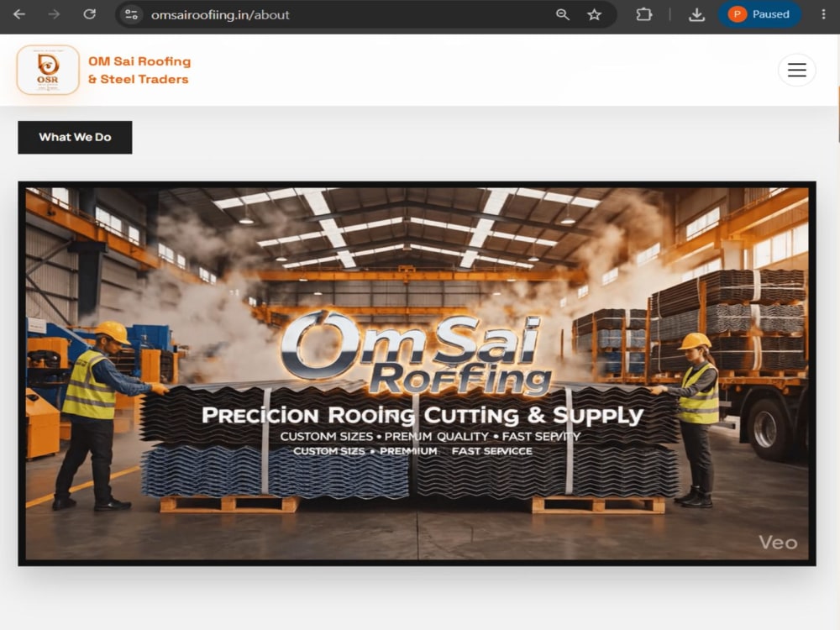This screenshot has width=840, height=630.
Task: Click the page vertical scrollbar
Action: tap(837, 115)
